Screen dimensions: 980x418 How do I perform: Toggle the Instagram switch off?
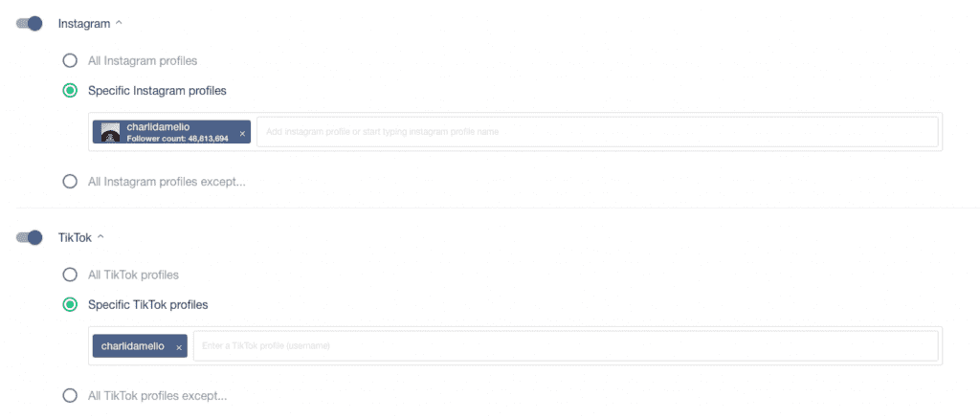click(x=29, y=24)
